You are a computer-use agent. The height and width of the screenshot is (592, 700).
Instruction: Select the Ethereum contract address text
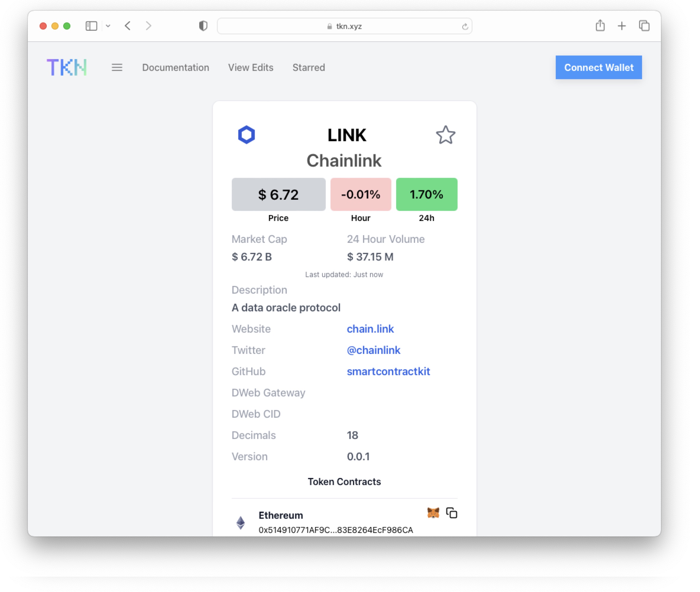pos(336,530)
